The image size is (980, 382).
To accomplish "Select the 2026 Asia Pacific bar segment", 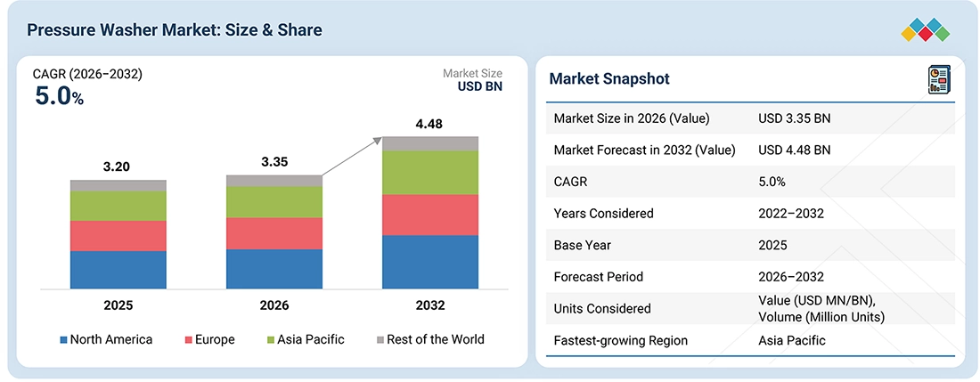I will tap(274, 202).
